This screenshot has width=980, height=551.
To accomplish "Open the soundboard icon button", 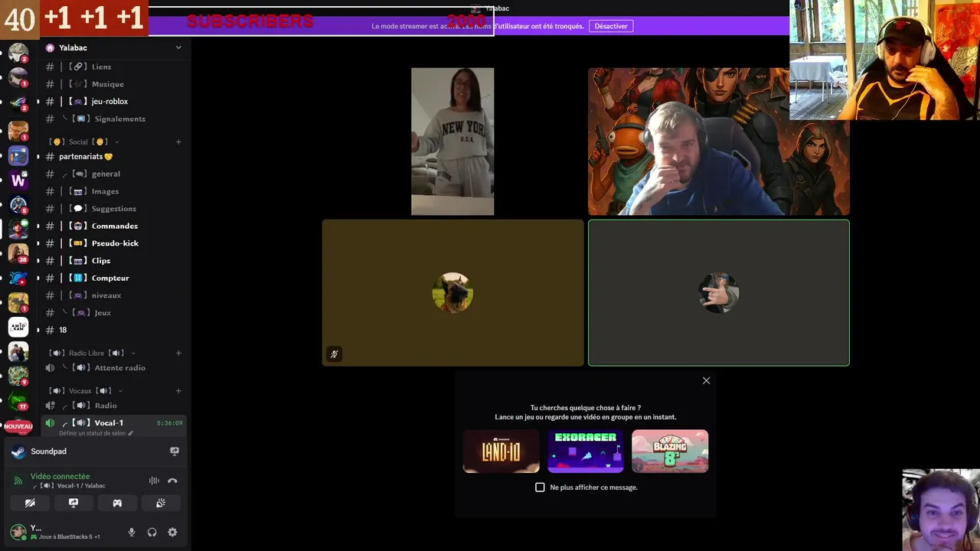I will coord(161,503).
